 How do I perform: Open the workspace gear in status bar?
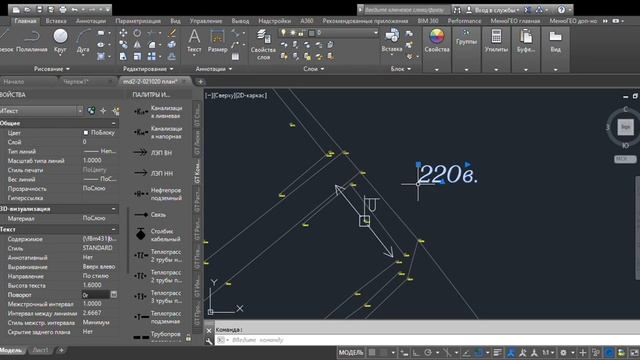tap(563, 352)
